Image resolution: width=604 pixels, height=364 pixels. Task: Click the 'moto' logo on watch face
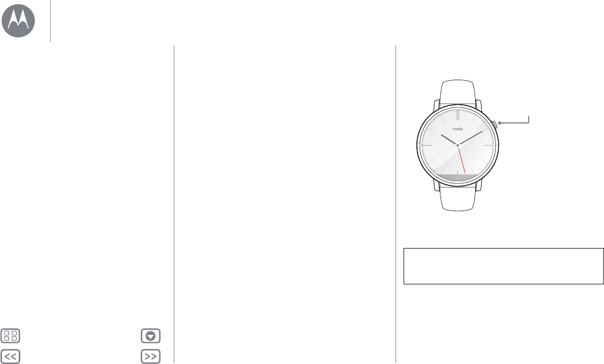pyautogui.click(x=458, y=129)
